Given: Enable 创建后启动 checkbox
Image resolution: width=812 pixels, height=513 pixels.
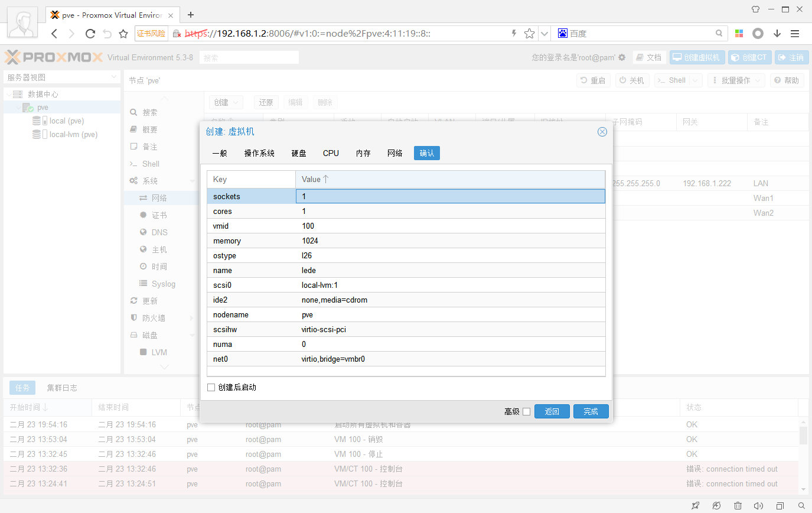Looking at the screenshot, I should (211, 388).
